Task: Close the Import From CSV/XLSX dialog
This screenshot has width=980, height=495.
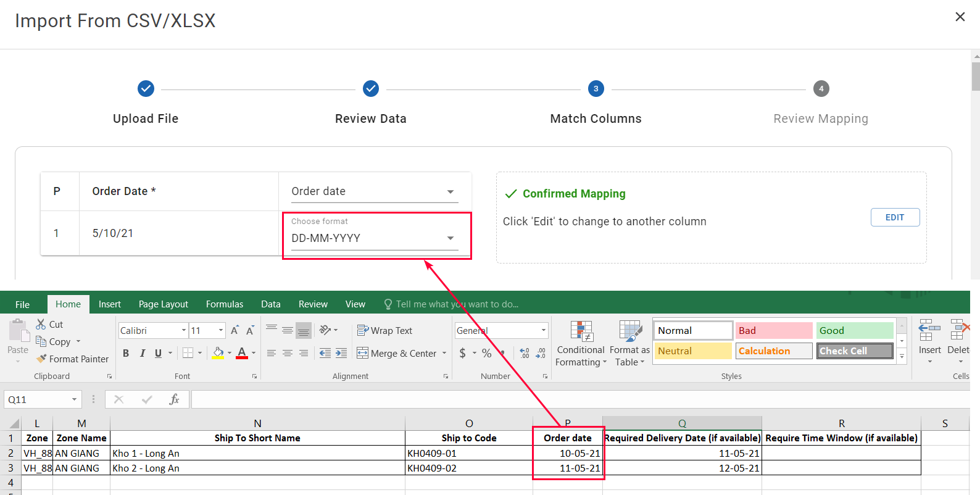Action: 960,17
